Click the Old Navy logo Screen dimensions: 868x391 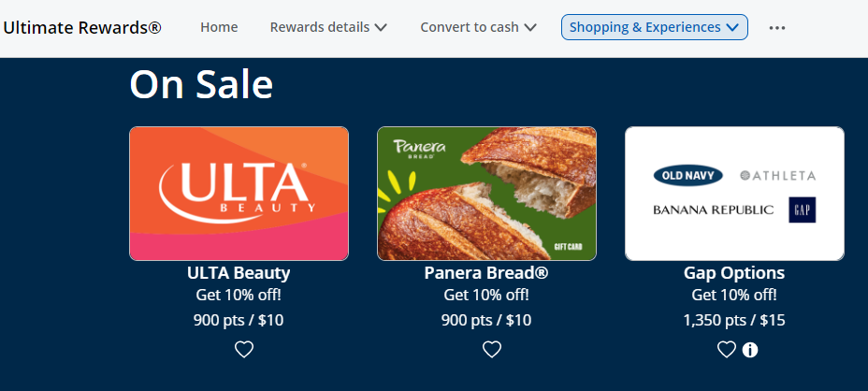tap(687, 175)
